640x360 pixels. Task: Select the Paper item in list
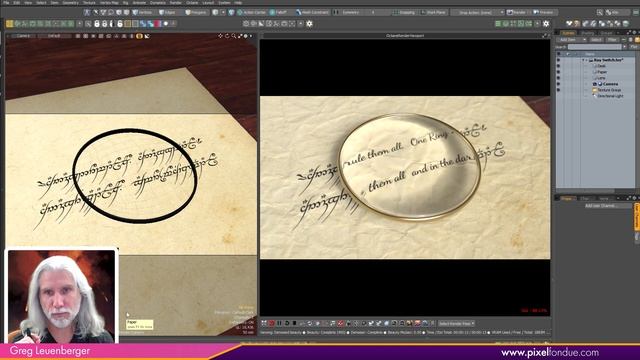[x=602, y=72]
